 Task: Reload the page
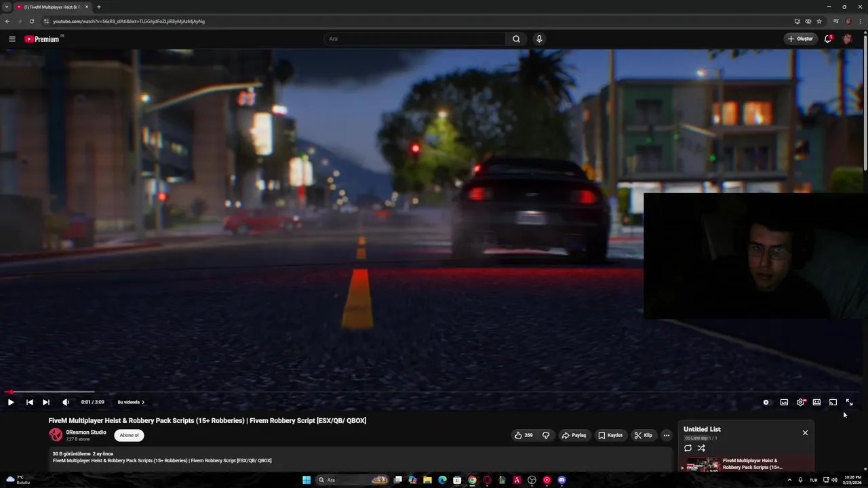click(x=31, y=21)
